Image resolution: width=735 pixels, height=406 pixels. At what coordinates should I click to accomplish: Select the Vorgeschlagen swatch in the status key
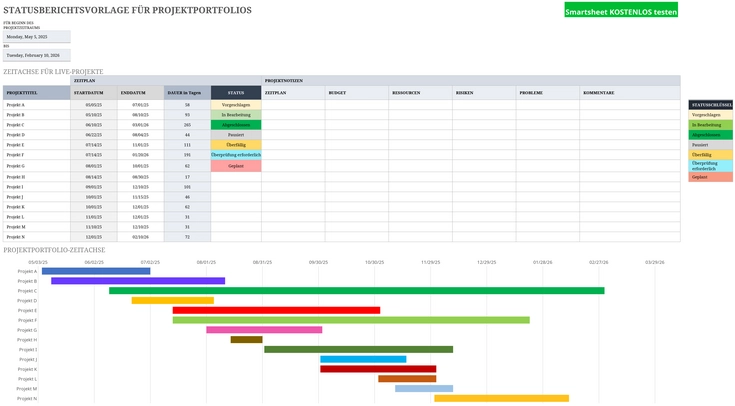711,115
